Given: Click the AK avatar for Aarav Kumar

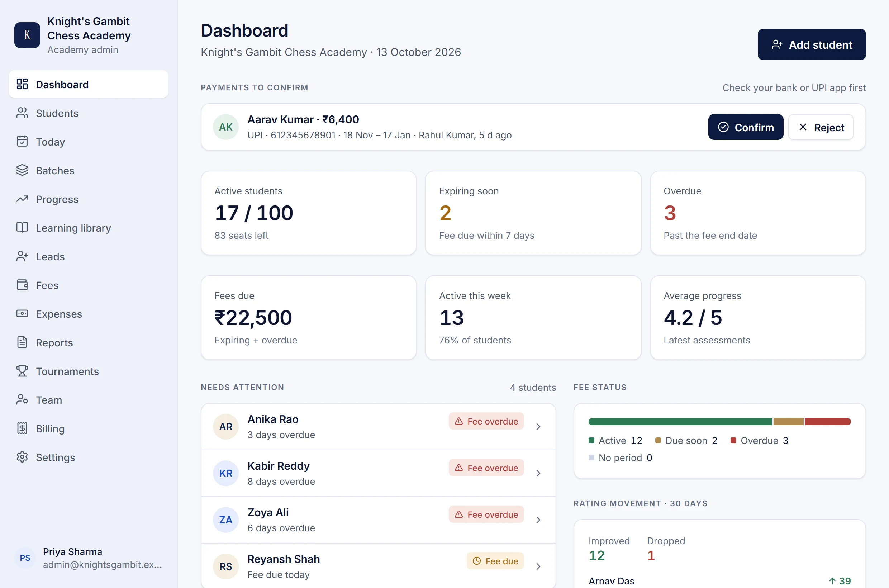Looking at the screenshot, I should 226,127.
